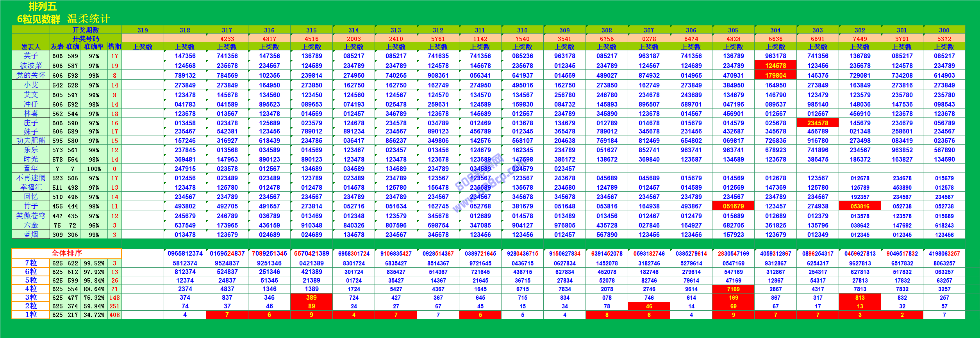
Task: Select the red 7169 cell in 4粒 row
Action: [x=733, y=289]
